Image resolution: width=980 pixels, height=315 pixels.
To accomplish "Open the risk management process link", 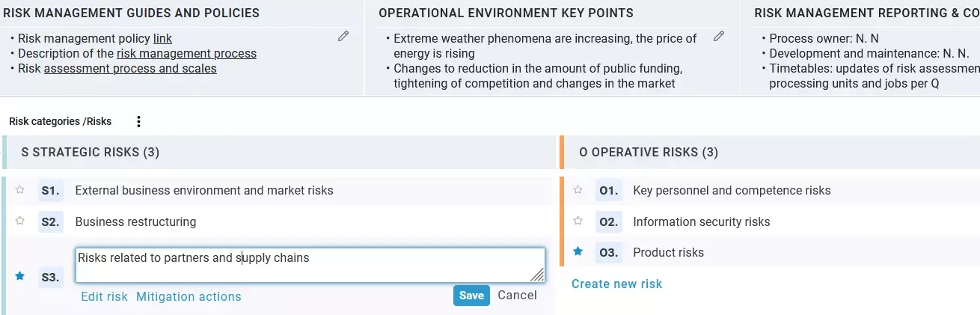I will 186,53.
